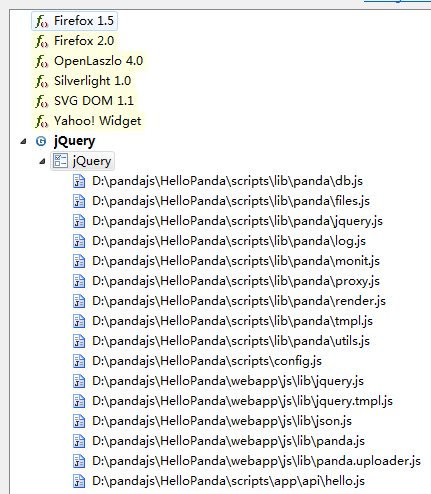
Task: Click the hello.js file icon
Action: [79, 481]
